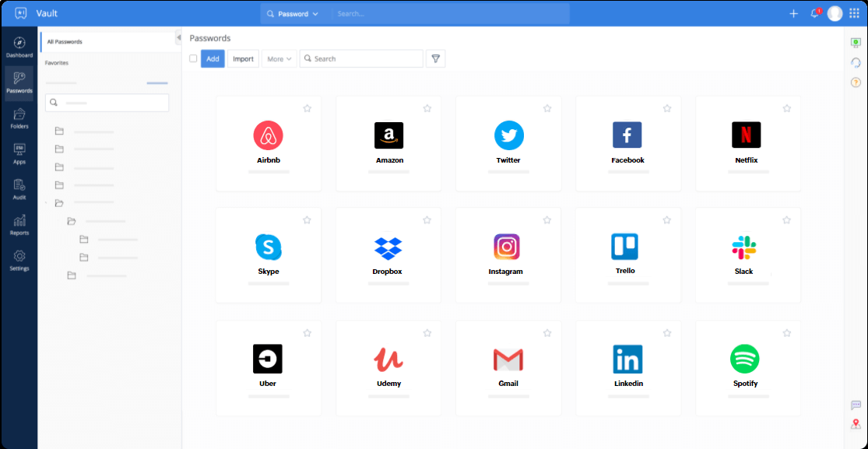868x449 pixels.
Task: Click the Add button
Action: (213, 58)
